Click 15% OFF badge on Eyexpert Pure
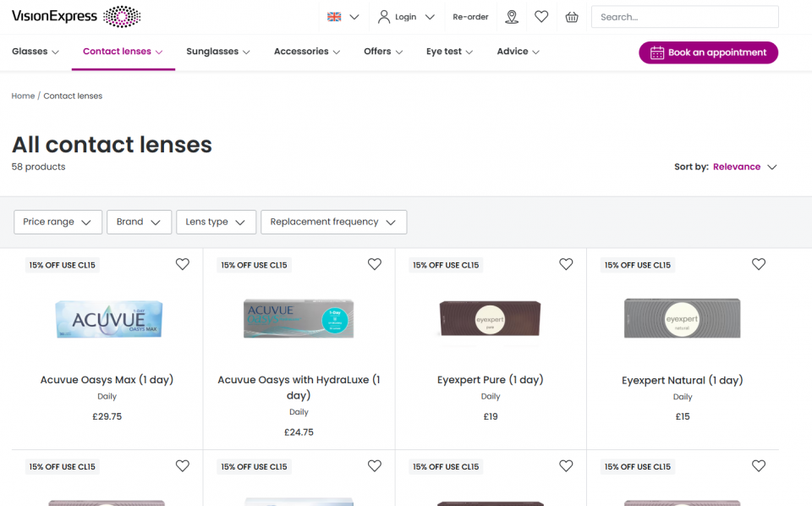This screenshot has height=506, width=812. [446, 265]
